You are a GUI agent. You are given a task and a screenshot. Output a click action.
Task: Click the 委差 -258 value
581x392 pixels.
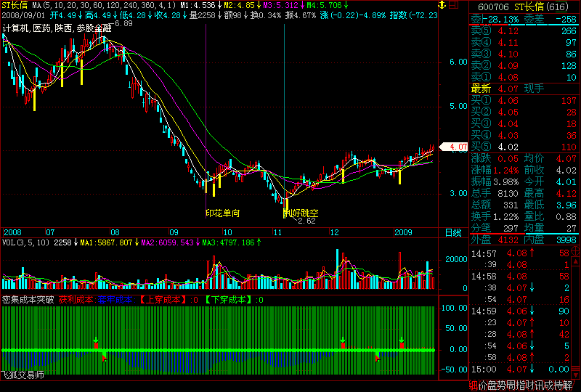tap(566, 20)
